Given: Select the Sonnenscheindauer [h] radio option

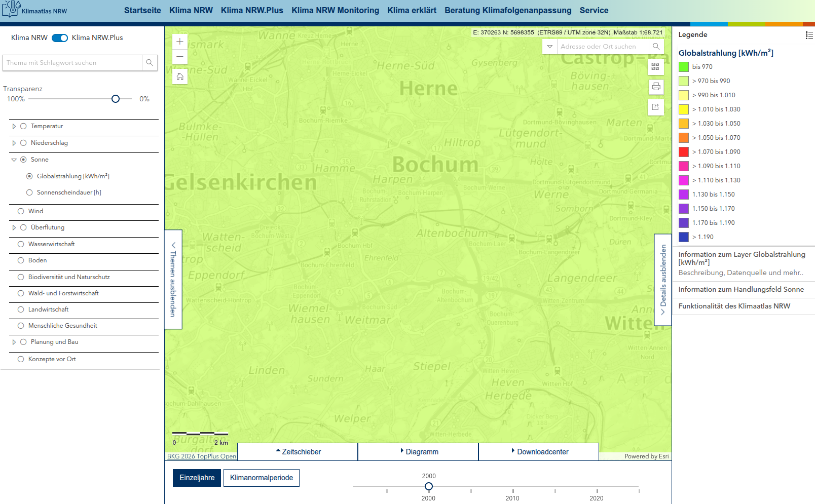Looking at the screenshot, I should 29,192.
